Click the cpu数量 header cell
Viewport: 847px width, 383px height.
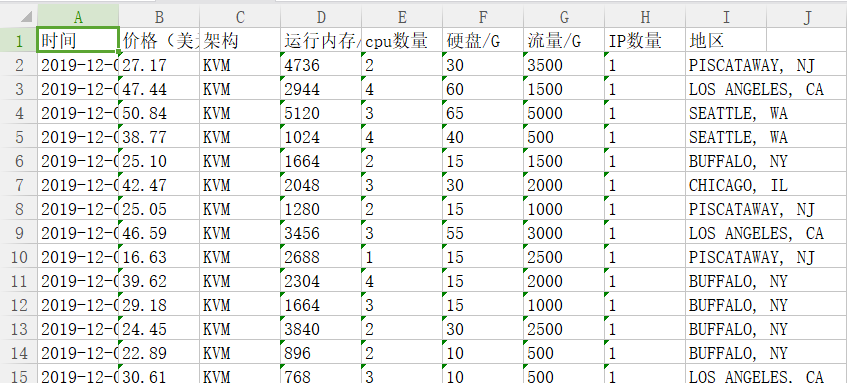402,41
